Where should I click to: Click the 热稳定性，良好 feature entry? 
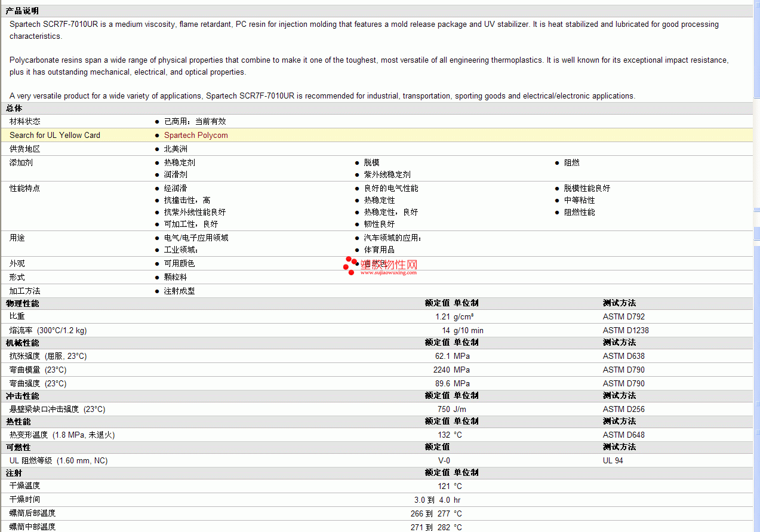(x=391, y=212)
